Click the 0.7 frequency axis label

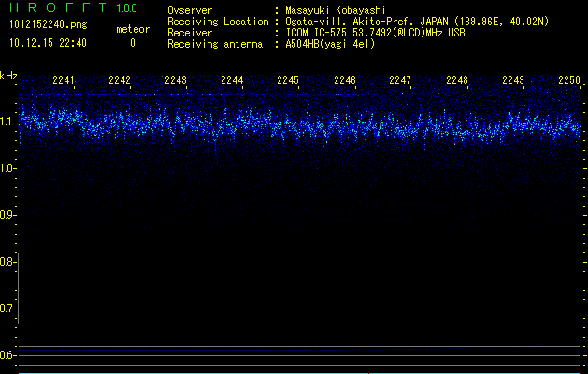[x=8, y=309]
